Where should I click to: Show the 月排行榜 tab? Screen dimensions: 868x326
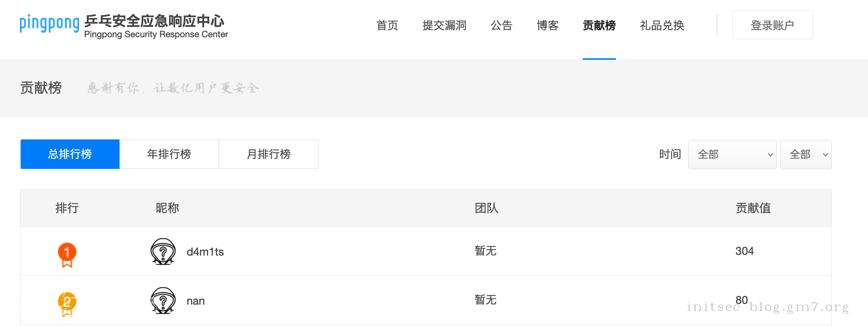(x=269, y=154)
